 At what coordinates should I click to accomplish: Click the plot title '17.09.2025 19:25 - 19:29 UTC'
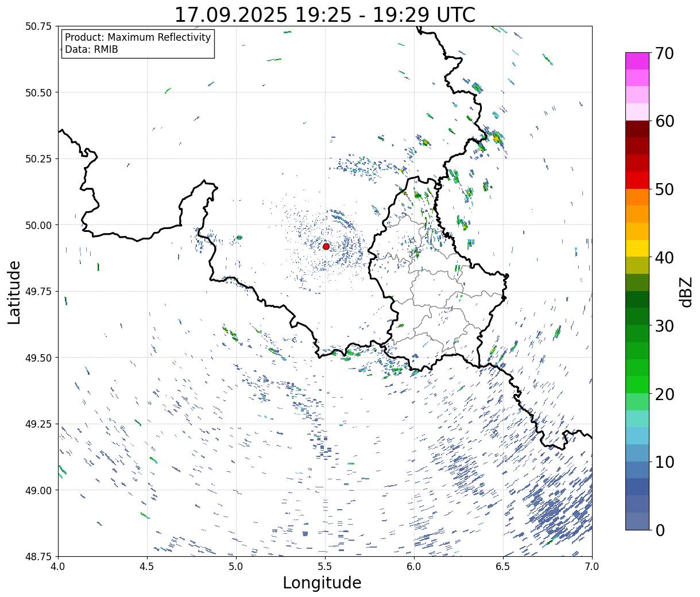(325, 14)
